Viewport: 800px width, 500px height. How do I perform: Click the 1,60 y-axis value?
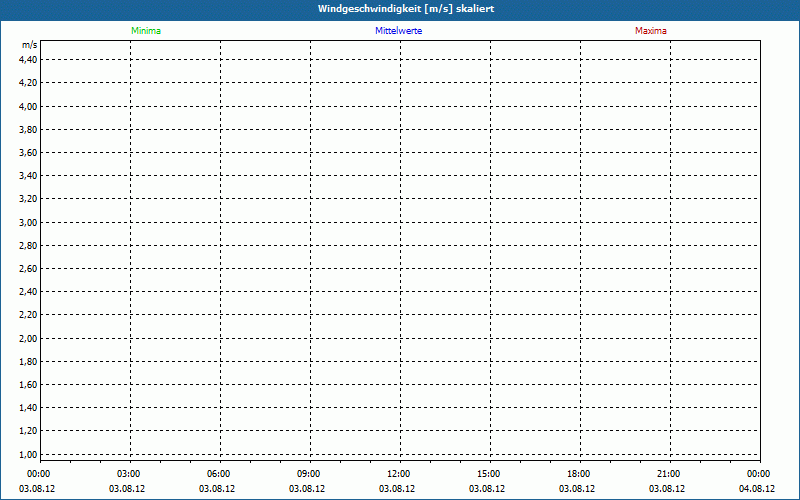coord(28,384)
